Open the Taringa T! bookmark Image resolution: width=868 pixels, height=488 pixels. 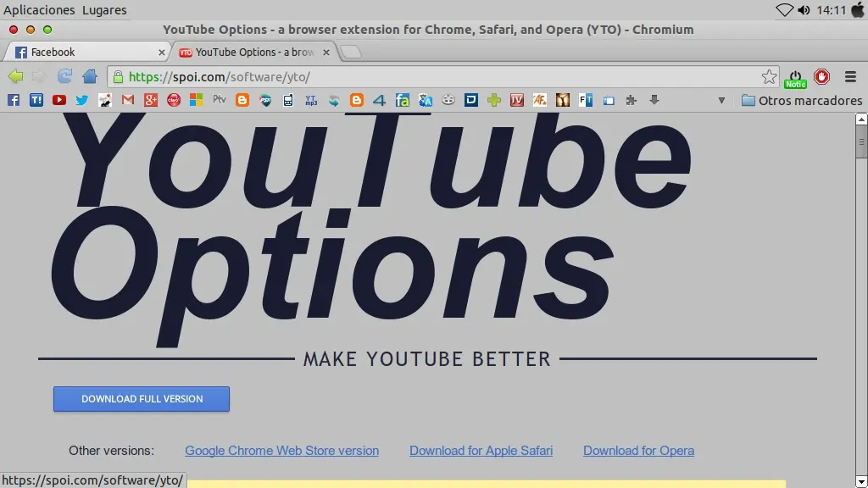(36, 100)
